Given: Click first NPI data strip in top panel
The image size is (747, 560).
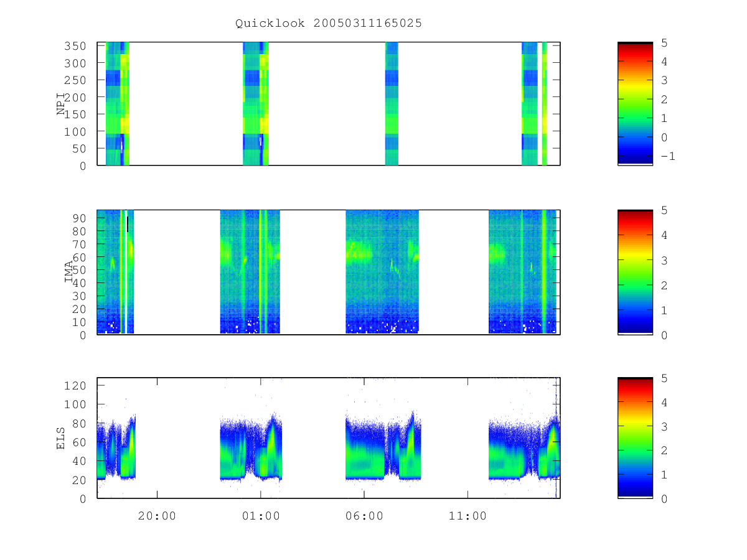Looking at the screenshot, I should click(118, 104).
